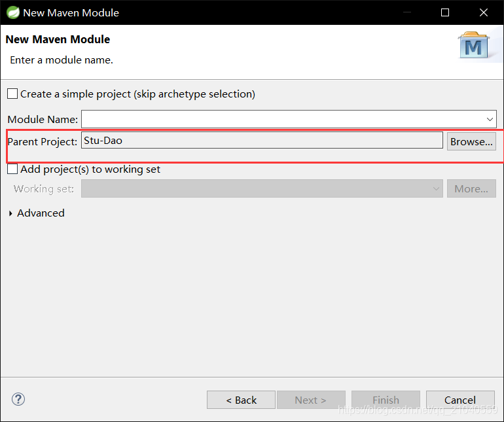This screenshot has height=422, width=504.
Task: Click the Maven module M wizard icon
Action: pyautogui.click(x=473, y=45)
